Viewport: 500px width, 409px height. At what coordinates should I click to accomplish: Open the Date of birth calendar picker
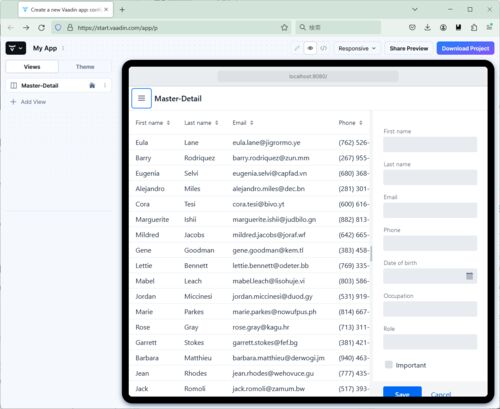(x=469, y=276)
